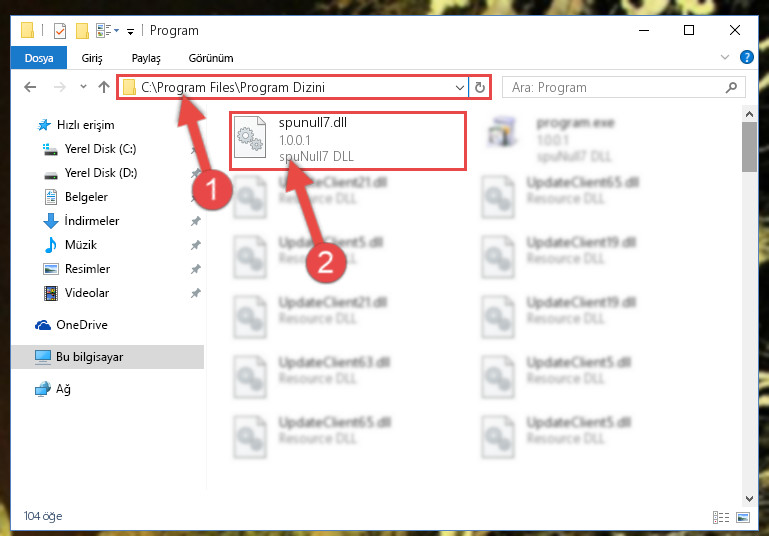This screenshot has height=536, width=769.
Task: Open the Görünüm ribbon tab
Action: coord(211,58)
